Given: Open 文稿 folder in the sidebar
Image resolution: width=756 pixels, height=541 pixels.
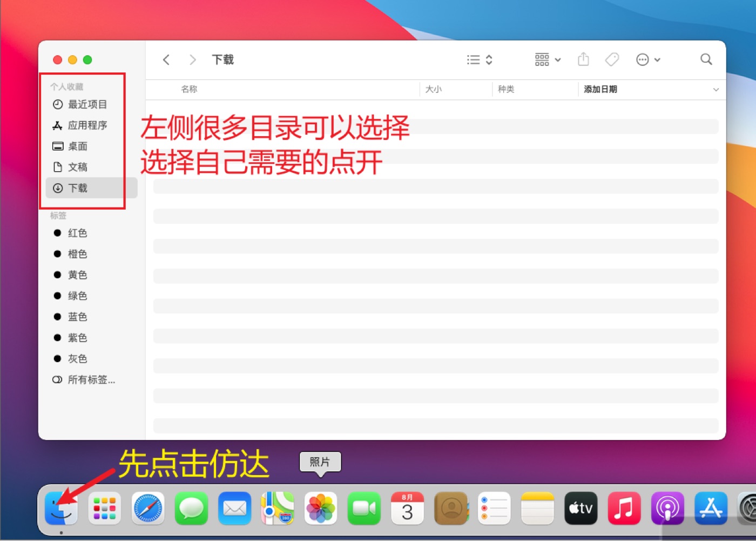Looking at the screenshot, I should click(92, 168).
